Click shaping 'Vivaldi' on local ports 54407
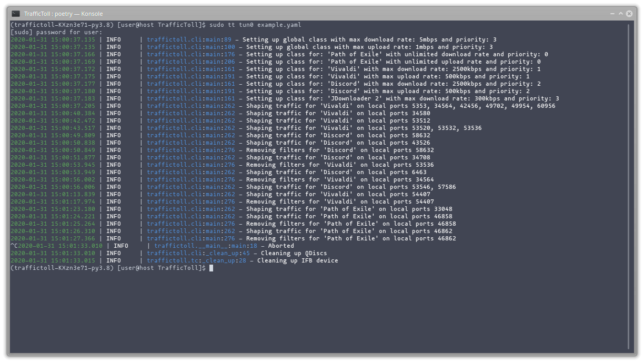Viewport: 644px width, 363px height. coord(220,194)
